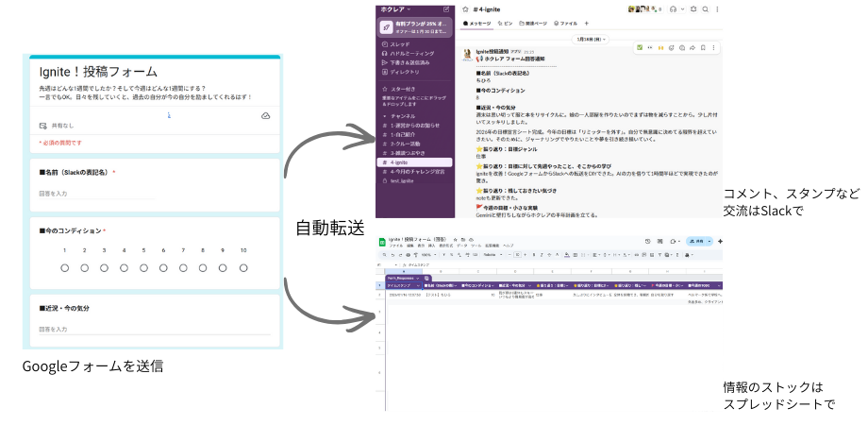Select condition radio button 10

point(243,268)
